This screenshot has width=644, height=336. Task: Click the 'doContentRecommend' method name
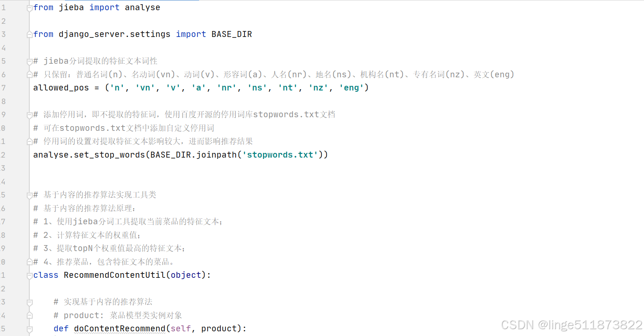pyautogui.click(x=120, y=328)
